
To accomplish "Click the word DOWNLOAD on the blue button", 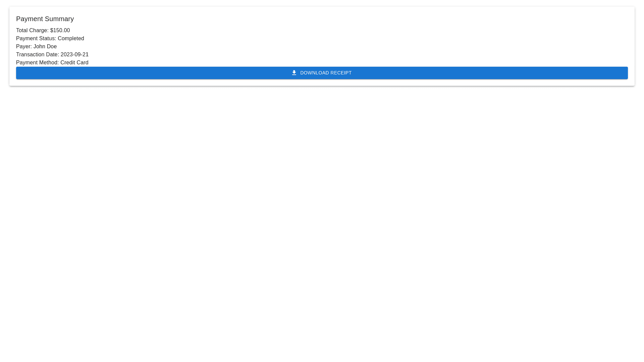I will click(x=314, y=73).
